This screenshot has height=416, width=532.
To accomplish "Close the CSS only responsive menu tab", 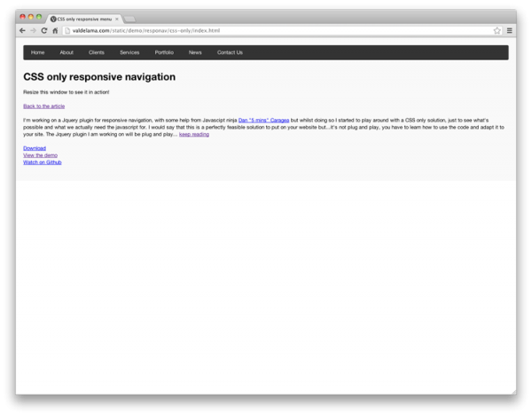I will [117, 19].
